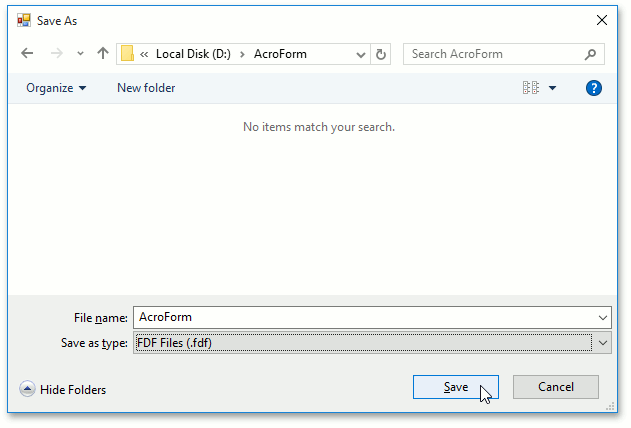Open the Organize menu
631x428 pixels.
pos(56,88)
